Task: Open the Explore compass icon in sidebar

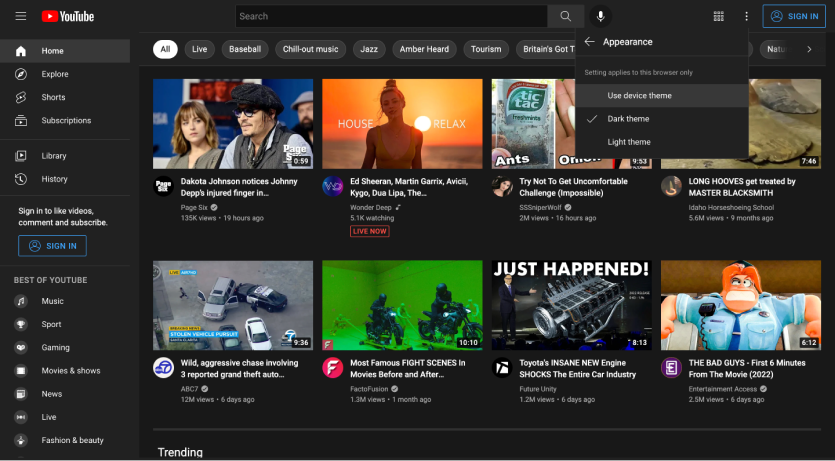Action: (x=20, y=74)
